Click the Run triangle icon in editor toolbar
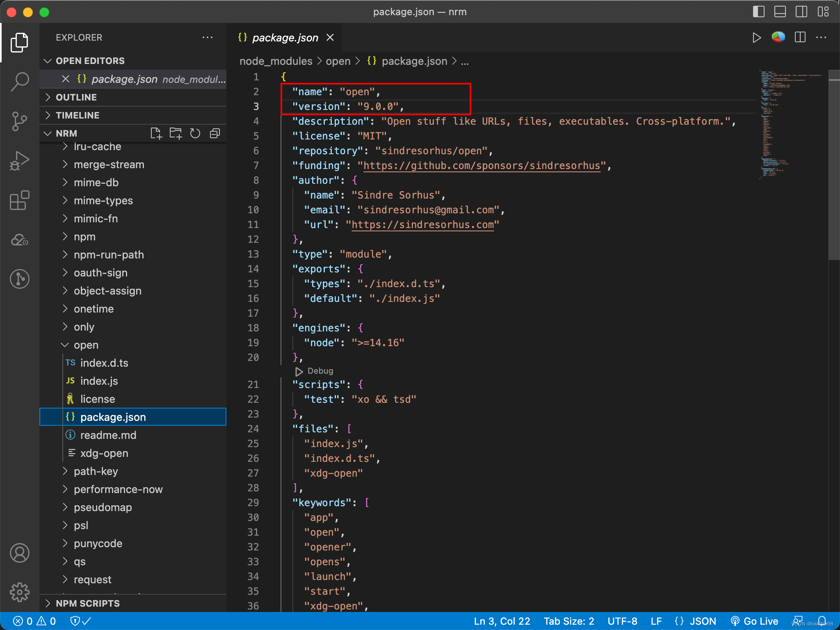840x630 pixels. 757,38
